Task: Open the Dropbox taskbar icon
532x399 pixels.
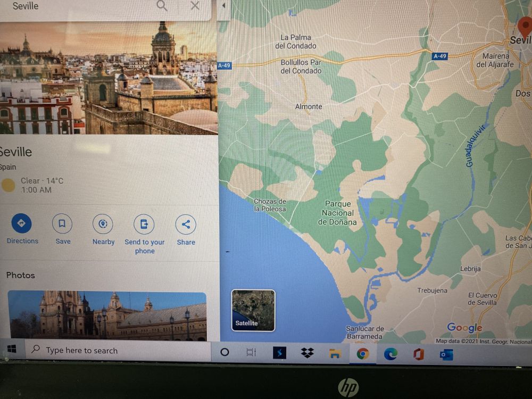Action: 307,353
